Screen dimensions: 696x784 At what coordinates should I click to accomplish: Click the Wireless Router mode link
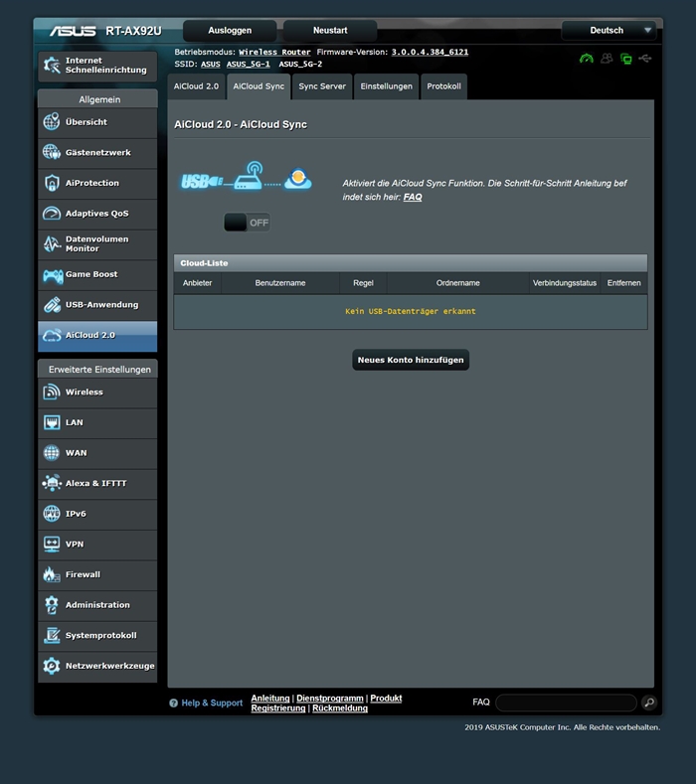pos(274,52)
